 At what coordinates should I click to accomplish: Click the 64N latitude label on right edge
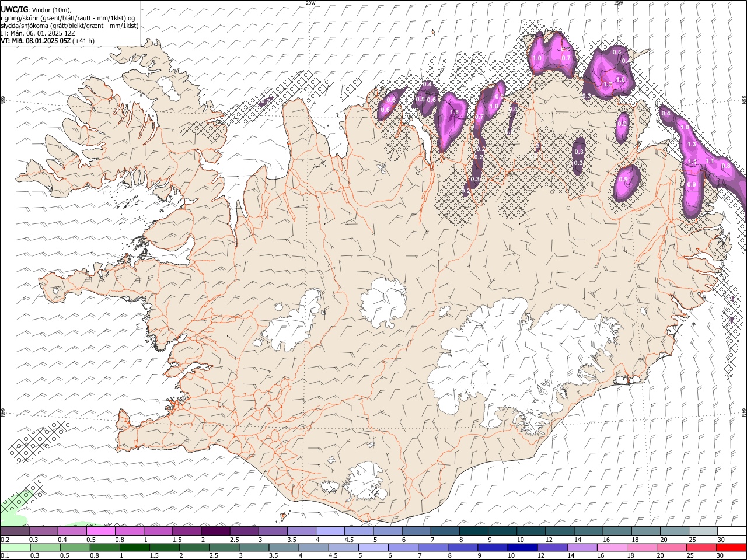[744, 412]
